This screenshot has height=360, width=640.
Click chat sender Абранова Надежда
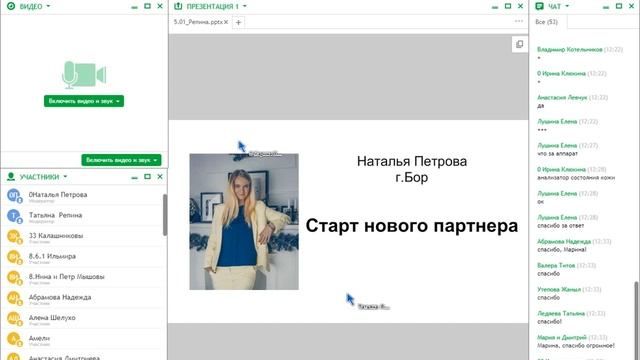(x=564, y=241)
